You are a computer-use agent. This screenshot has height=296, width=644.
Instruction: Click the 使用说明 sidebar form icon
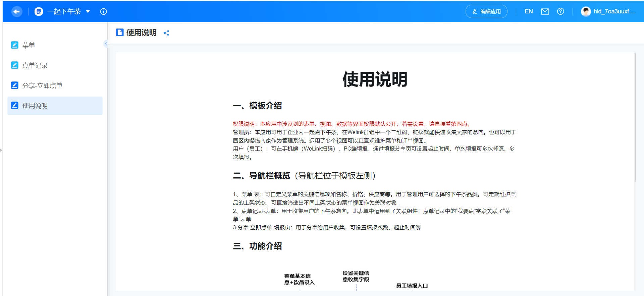(14, 105)
